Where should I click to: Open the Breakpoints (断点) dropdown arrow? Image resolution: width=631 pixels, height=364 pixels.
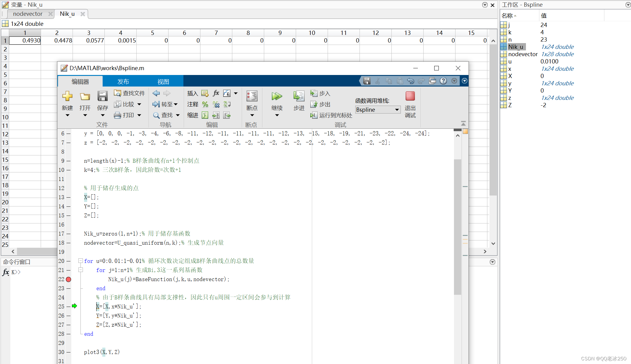click(252, 115)
